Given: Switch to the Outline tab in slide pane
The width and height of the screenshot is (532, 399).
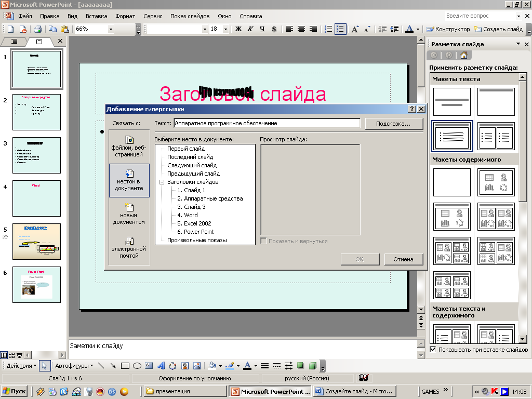Looking at the screenshot, I should coord(14,42).
